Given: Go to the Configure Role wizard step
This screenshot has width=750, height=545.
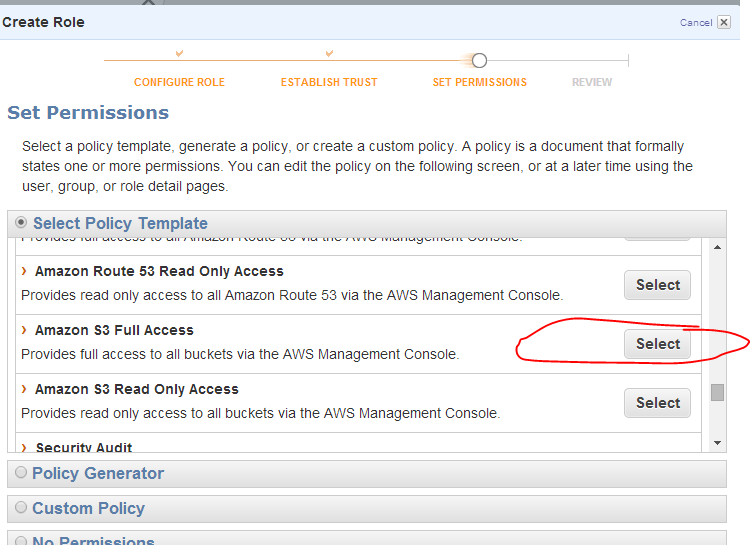Looking at the screenshot, I should (x=179, y=82).
